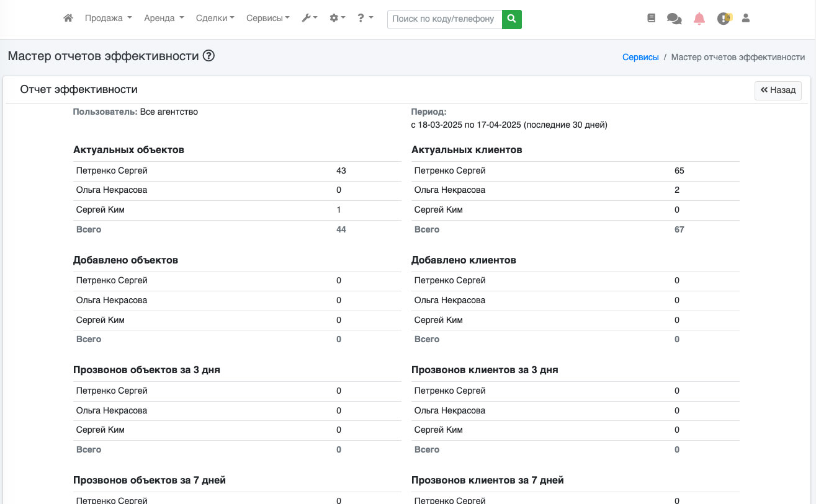
Task: Expand the question mark help dropdown
Action: (365, 19)
